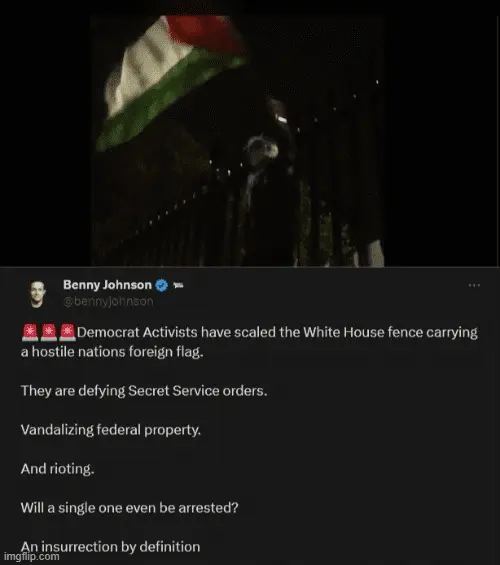Open the @bennyjohnson handle link
500x565 pixels.
click(108, 301)
